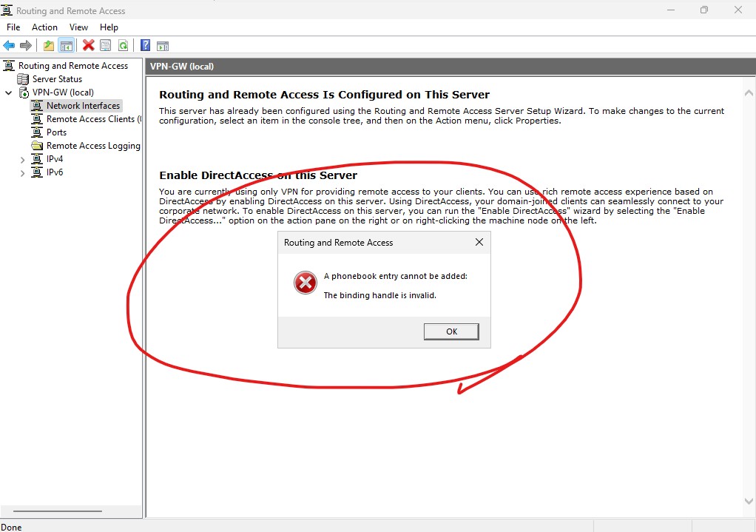The image size is (756, 532).
Task: Collapse the VPN-GW (local) node
Action: coord(9,92)
